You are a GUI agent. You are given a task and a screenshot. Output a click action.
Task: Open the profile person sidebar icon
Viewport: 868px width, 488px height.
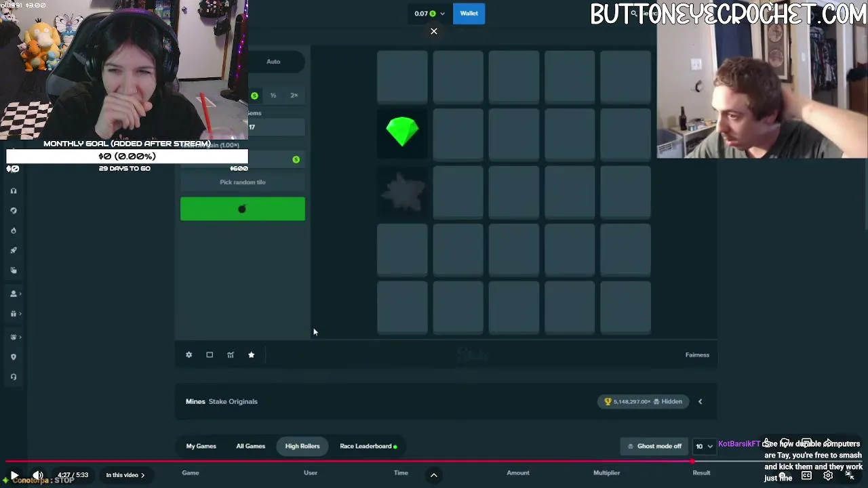point(13,294)
